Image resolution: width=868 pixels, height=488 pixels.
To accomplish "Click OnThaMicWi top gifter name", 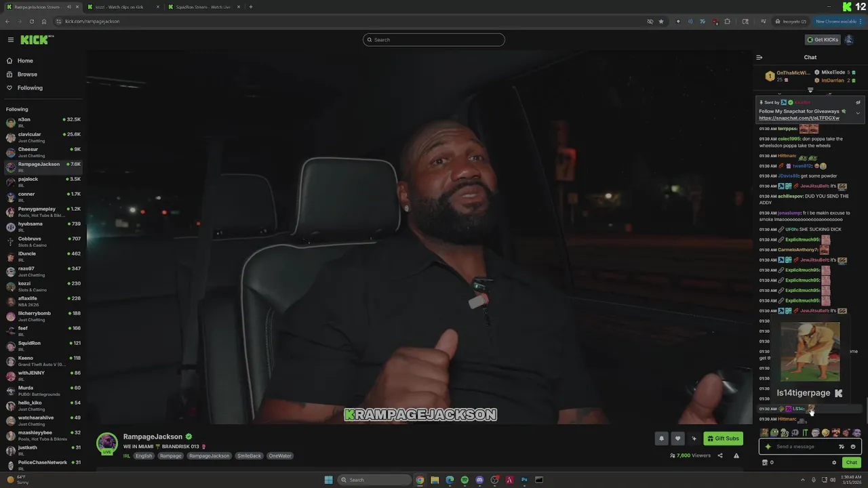I will (x=793, y=73).
